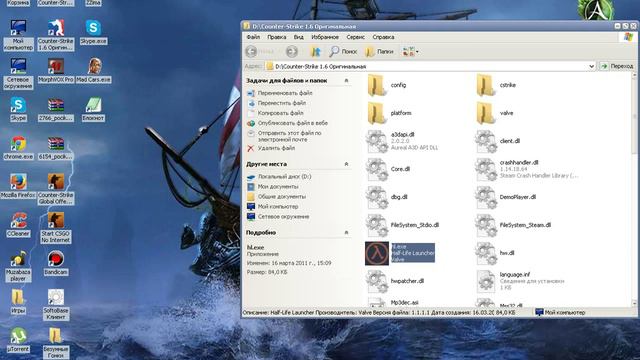Click the Переместить файл link
640x360 pixels.
pyautogui.click(x=282, y=103)
